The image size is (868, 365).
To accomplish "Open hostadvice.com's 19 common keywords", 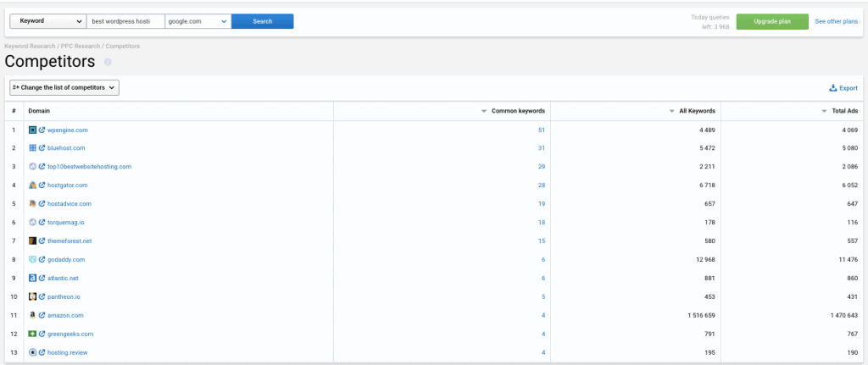I will (542, 203).
